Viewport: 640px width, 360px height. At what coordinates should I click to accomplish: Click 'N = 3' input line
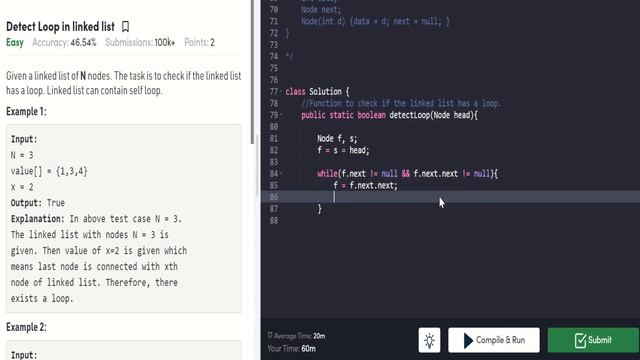click(x=22, y=155)
